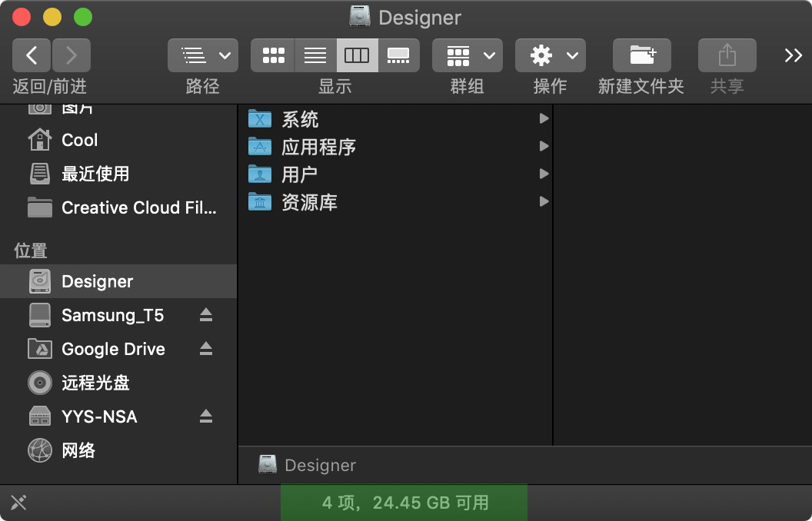Switch to icon view mode

tap(273, 55)
